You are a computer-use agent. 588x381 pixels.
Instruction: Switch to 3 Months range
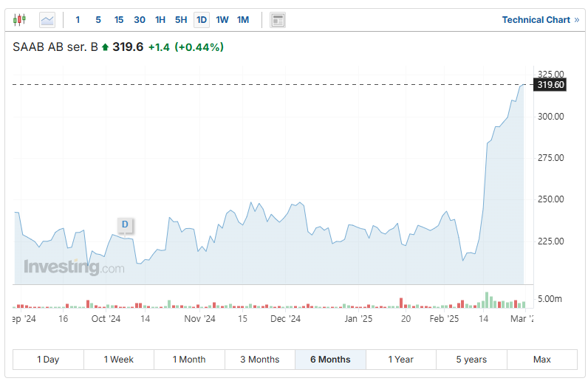[260, 360]
